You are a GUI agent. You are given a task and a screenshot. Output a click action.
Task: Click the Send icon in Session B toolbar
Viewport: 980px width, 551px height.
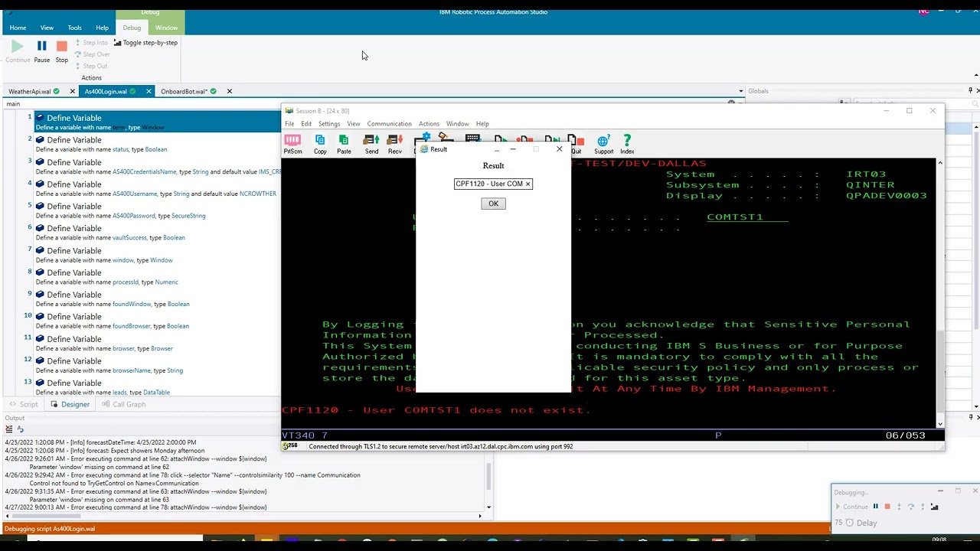tap(371, 144)
